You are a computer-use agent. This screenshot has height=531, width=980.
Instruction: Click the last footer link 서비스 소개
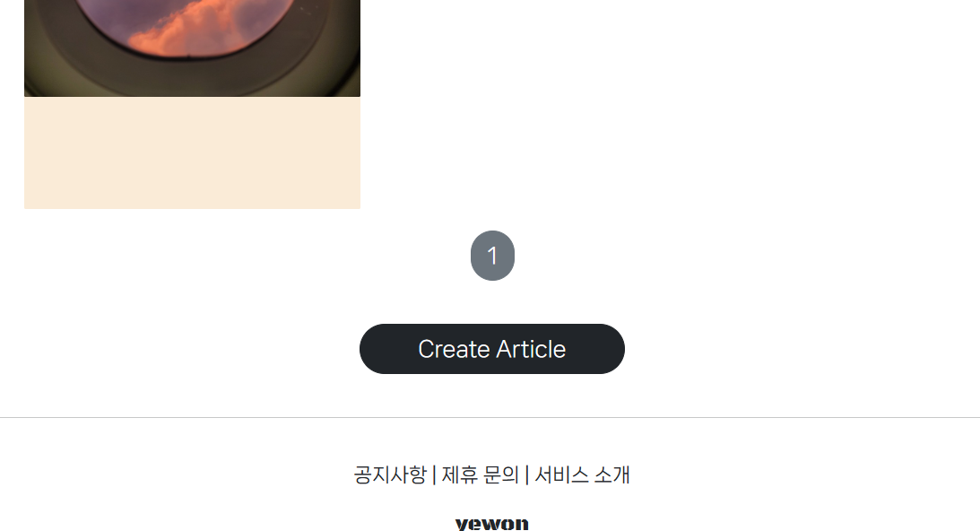point(582,474)
